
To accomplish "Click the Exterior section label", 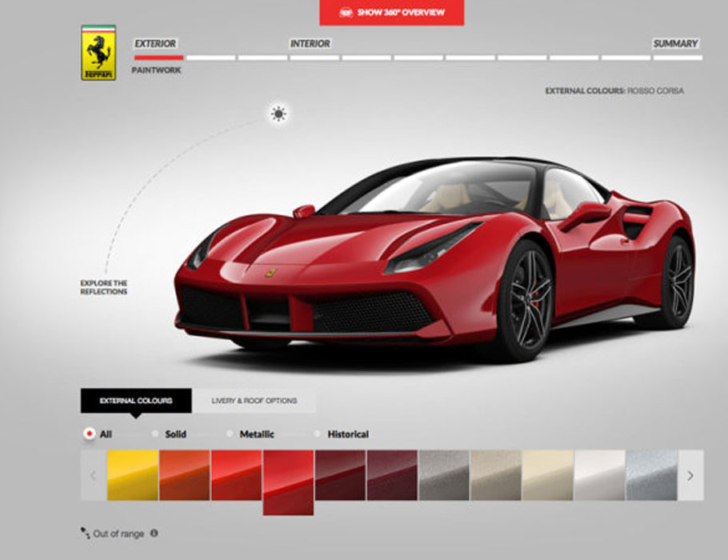I will (155, 44).
